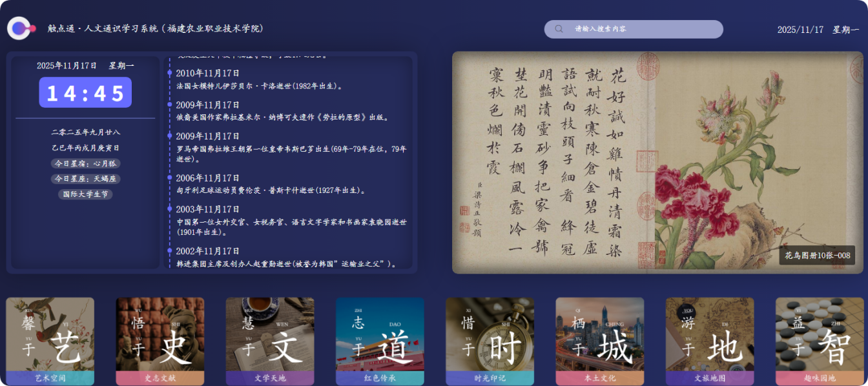
Task: Select the 2006年11月17日 timeline entry
Action: [x=207, y=178]
